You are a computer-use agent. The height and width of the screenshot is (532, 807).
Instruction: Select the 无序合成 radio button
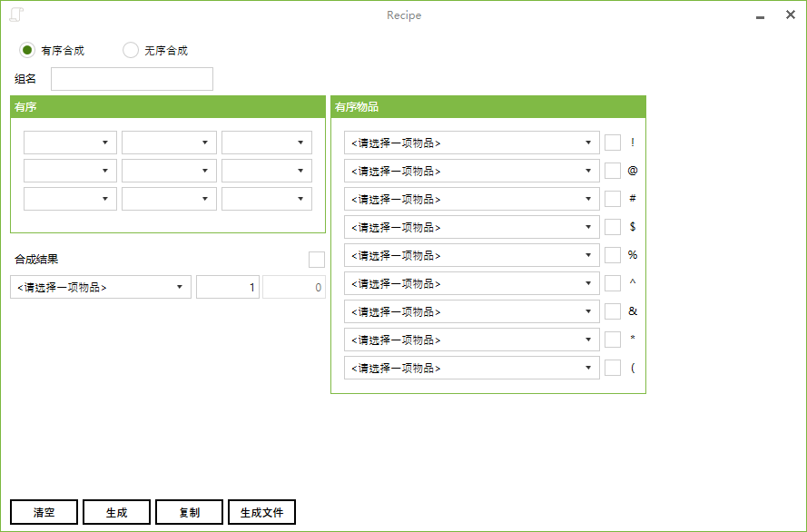[x=131, y=51]
